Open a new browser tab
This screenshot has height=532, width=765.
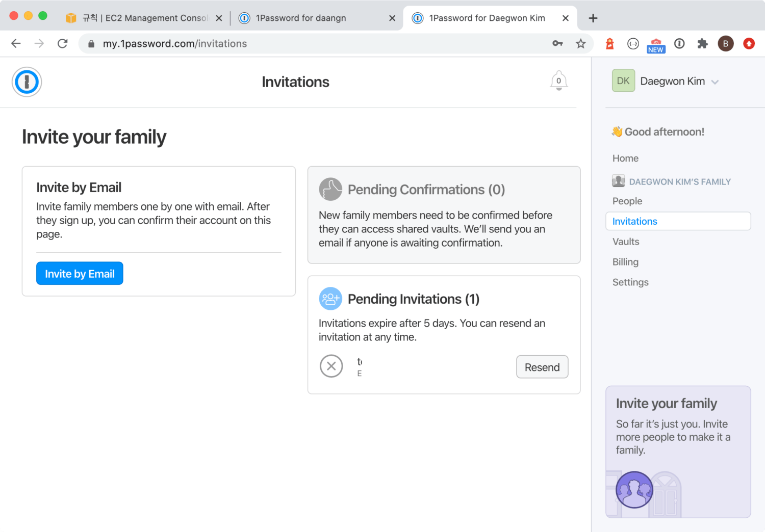(x=593, y=18)
